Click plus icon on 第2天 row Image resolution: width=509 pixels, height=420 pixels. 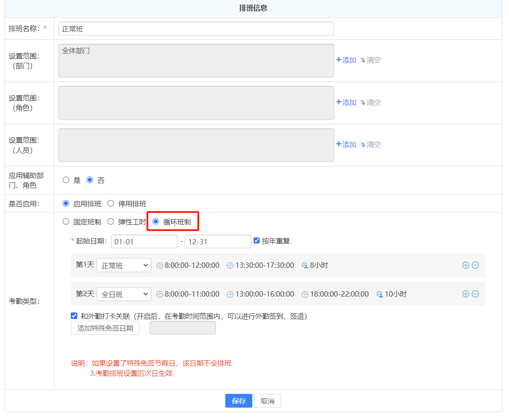click(465, 294)
